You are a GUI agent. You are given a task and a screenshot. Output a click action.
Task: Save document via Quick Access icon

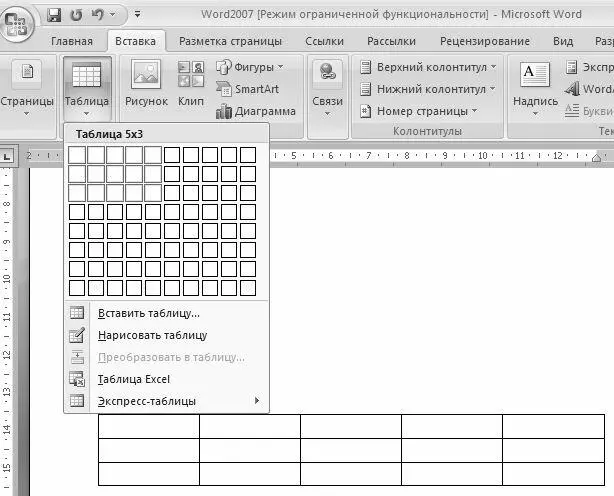pyautogui.click(x=54, y=15)
